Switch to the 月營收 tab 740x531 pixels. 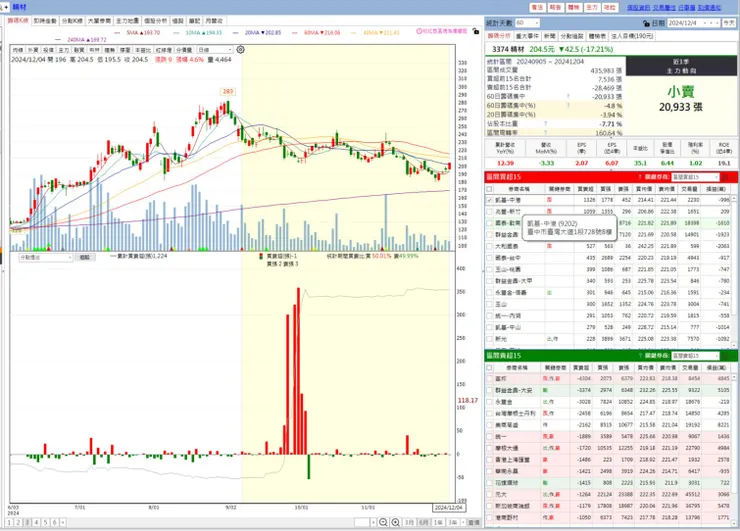(214, 21)
